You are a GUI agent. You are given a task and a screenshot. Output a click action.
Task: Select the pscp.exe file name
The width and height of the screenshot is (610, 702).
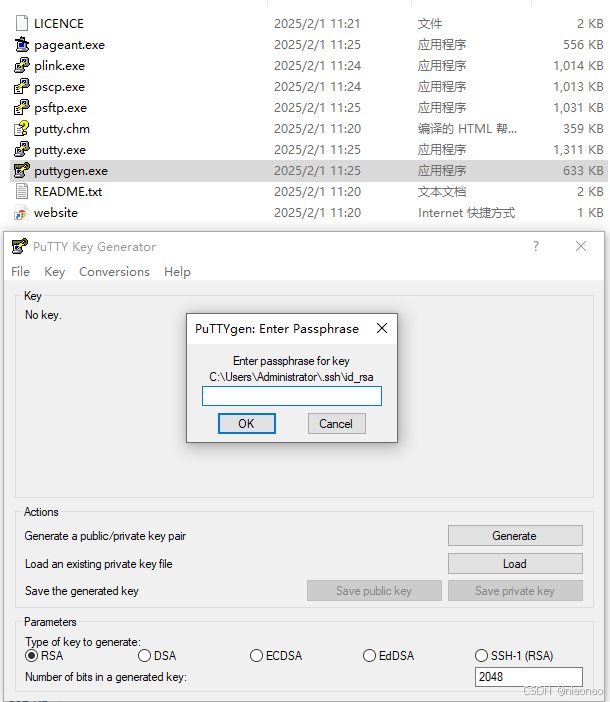(60, 87)
